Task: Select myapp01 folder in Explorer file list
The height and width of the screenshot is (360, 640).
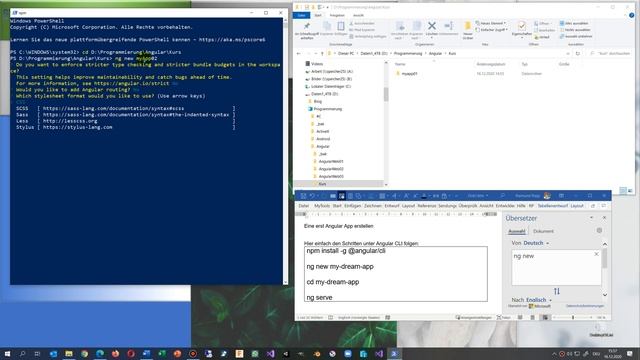Action: [x=409, y=73]
